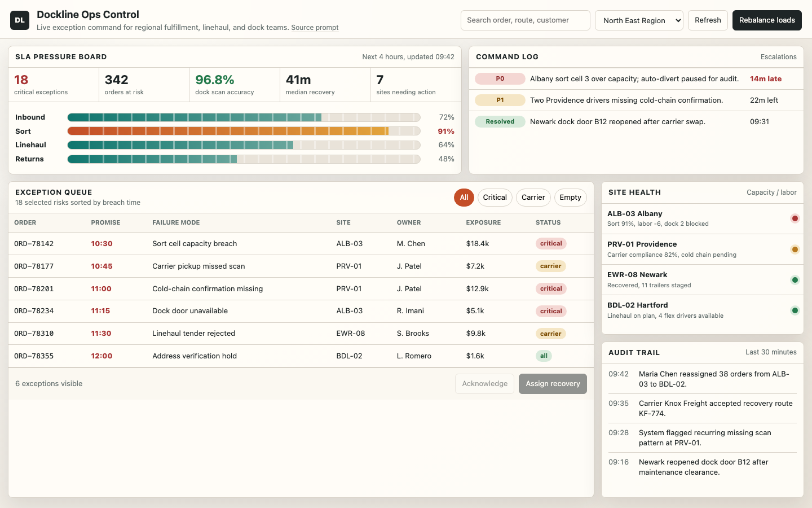Click the $12.9k exposure value

pos(477,289)
